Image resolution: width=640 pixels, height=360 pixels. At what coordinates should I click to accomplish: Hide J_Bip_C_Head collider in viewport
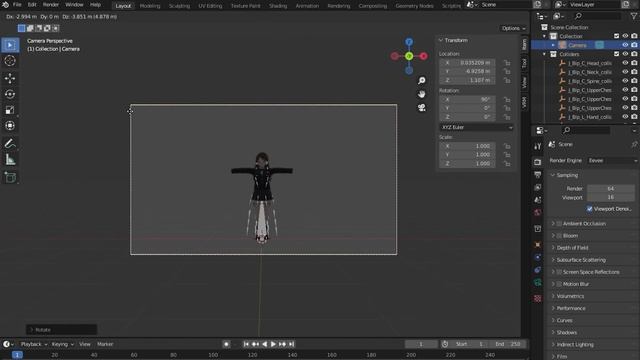point(625,63)
